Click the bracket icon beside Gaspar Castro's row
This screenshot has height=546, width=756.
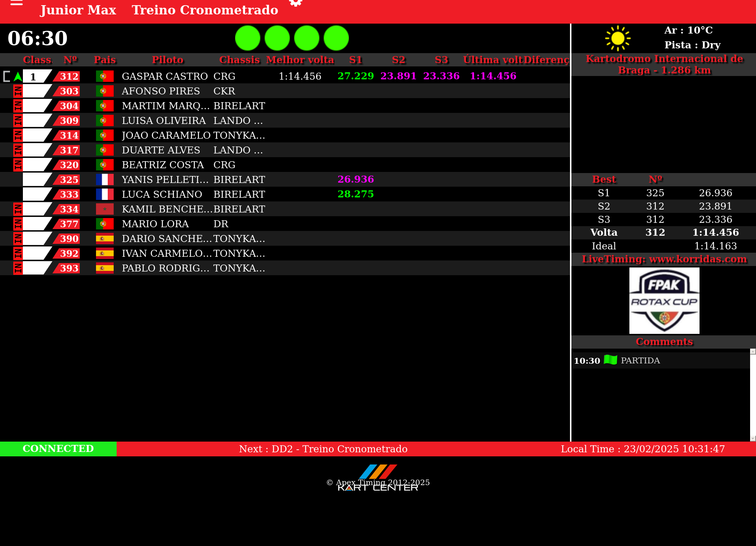pos(7,76)
